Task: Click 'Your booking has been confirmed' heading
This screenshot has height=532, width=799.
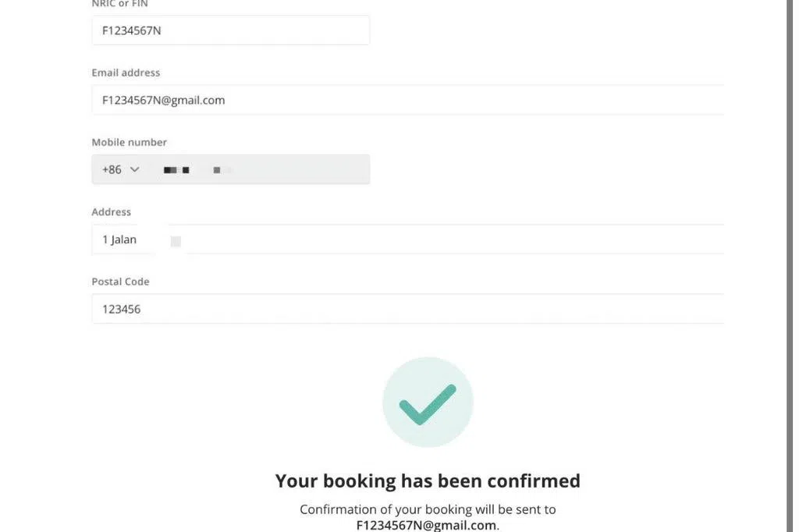Action: tap(428, 481)
